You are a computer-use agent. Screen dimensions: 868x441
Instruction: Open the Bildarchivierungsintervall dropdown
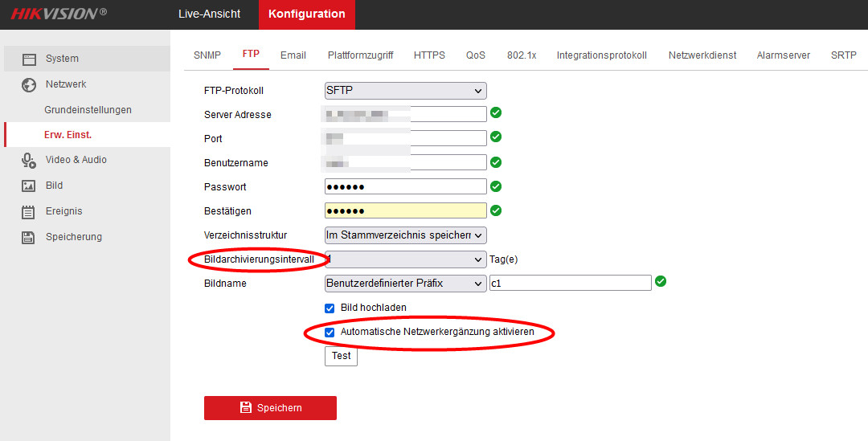pos(405,259)
